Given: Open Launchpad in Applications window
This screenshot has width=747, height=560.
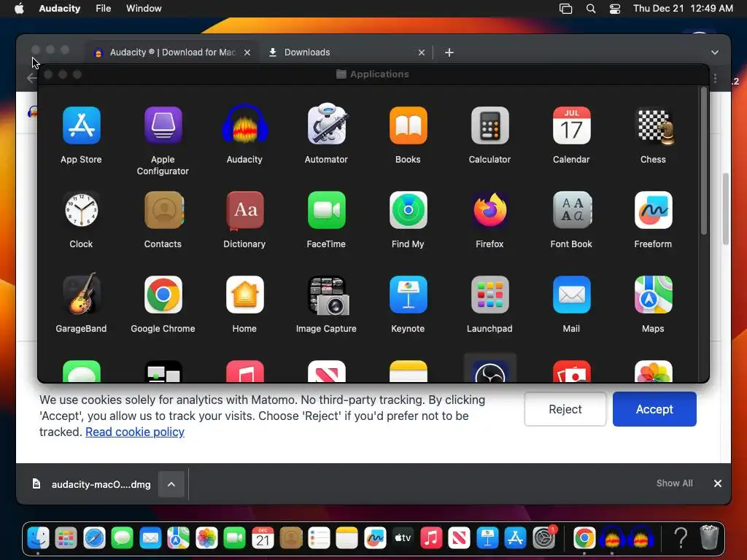Looking at the screenshot, I should pyautogui.click(x=489, y=295).
